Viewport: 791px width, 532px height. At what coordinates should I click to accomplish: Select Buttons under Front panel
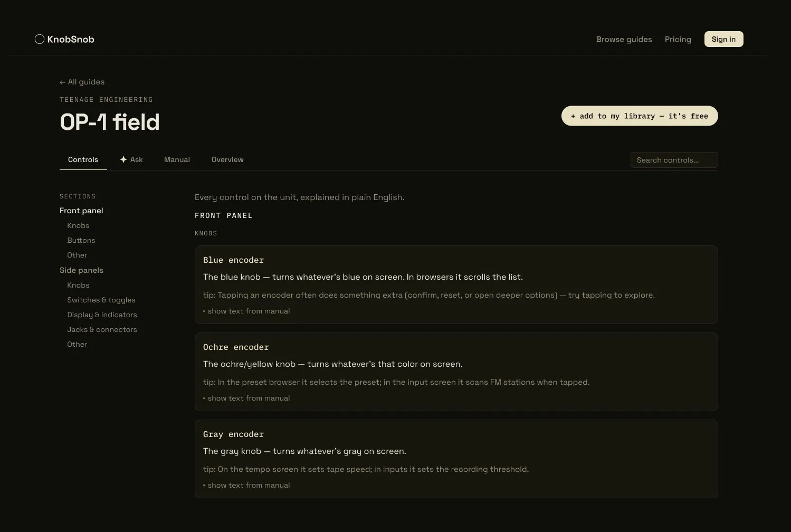click(x=81, y=240)
